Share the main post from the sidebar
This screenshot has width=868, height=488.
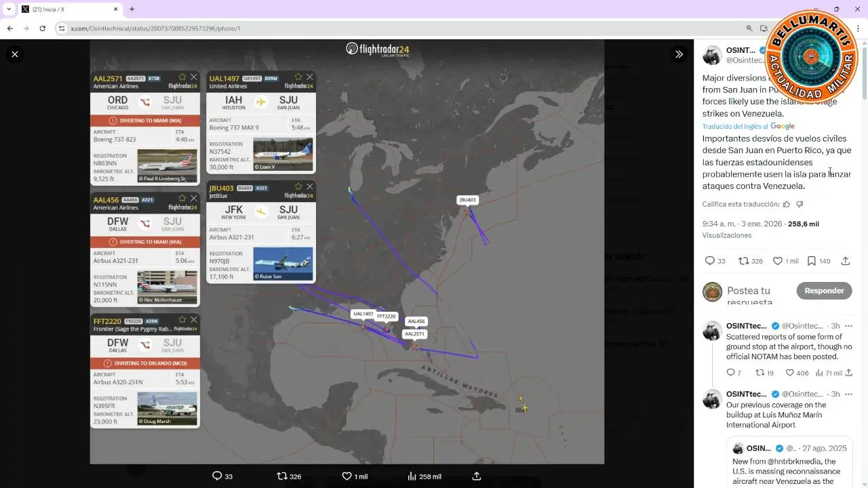pos(846,261)
